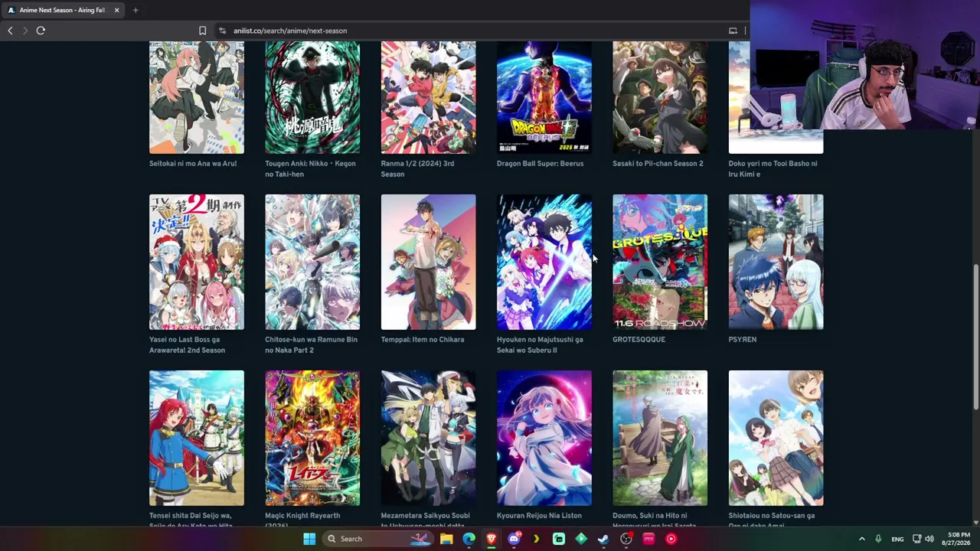980x551 pixels.
Task: Open the pink app icon in taskbar
Action: click(x=648, y=539)
